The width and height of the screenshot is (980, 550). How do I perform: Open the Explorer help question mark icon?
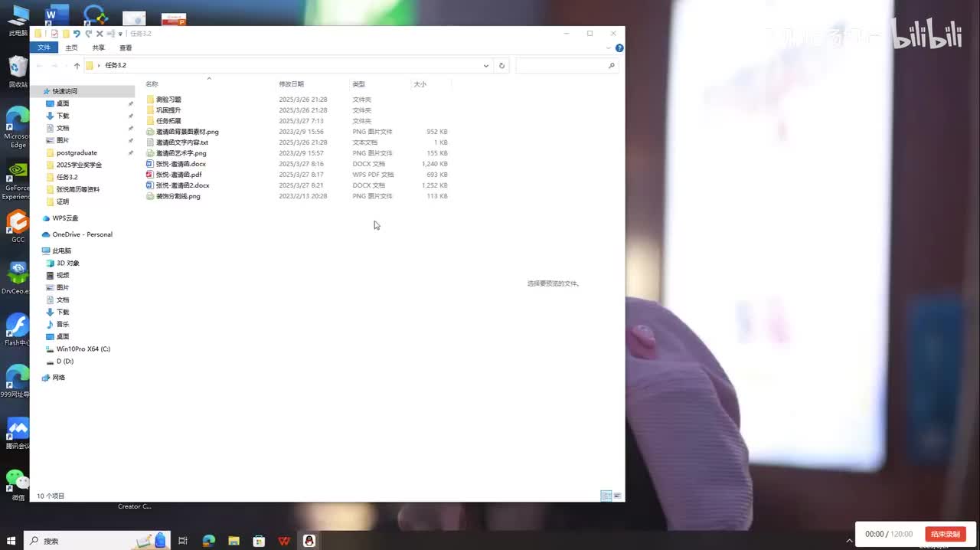click(x=619, y=47)
